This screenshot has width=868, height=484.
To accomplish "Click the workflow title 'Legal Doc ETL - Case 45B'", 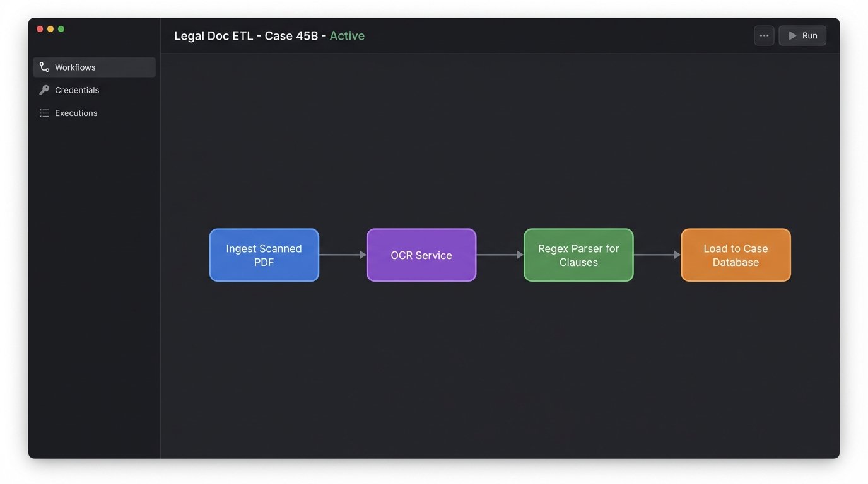I will coord(247,35).
